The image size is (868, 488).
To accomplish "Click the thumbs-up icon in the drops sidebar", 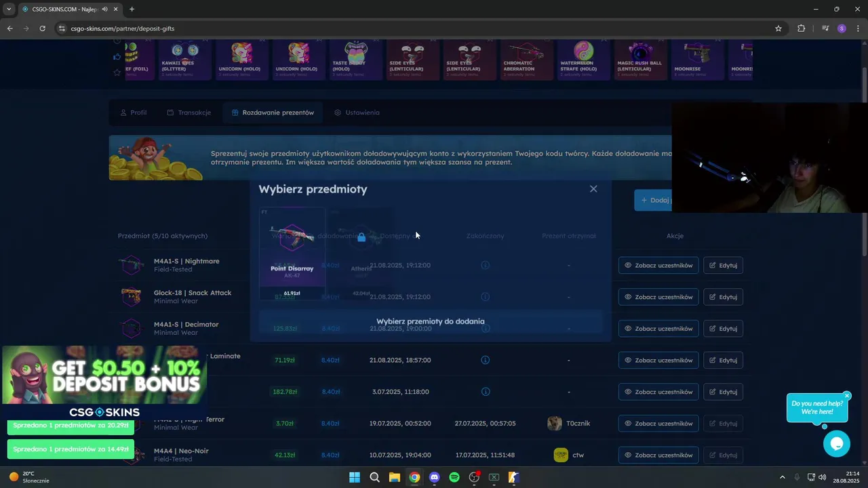I will pyautogui.click(x=117, y=57).
